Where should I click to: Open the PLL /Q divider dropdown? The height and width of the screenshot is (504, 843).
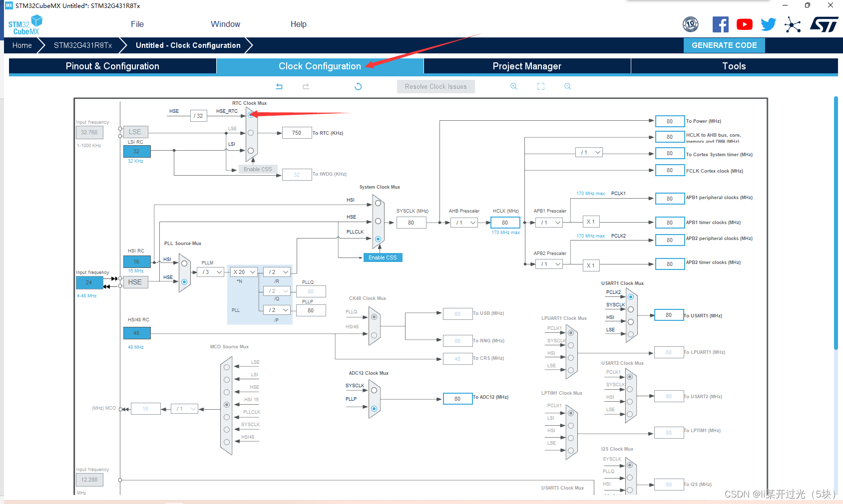[x=277, y=291]
